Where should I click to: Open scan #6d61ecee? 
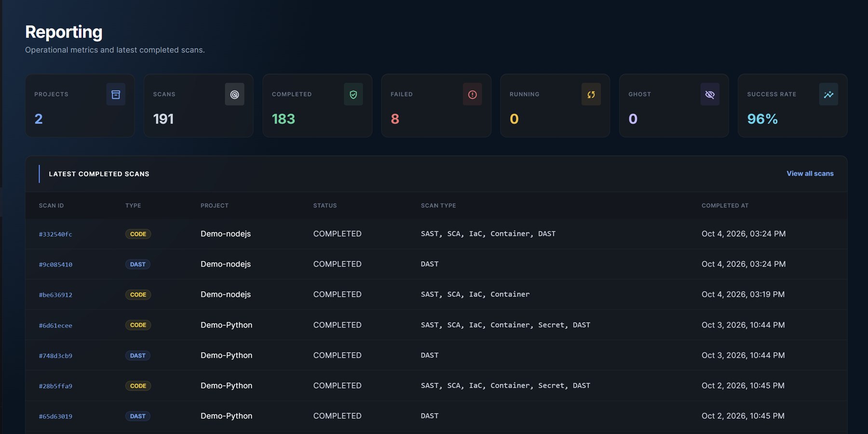click(x=55, y=325)
